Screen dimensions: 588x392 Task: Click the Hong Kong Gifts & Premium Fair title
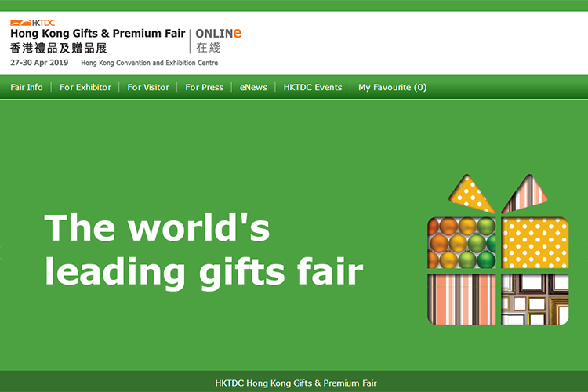tap(98, 34)
